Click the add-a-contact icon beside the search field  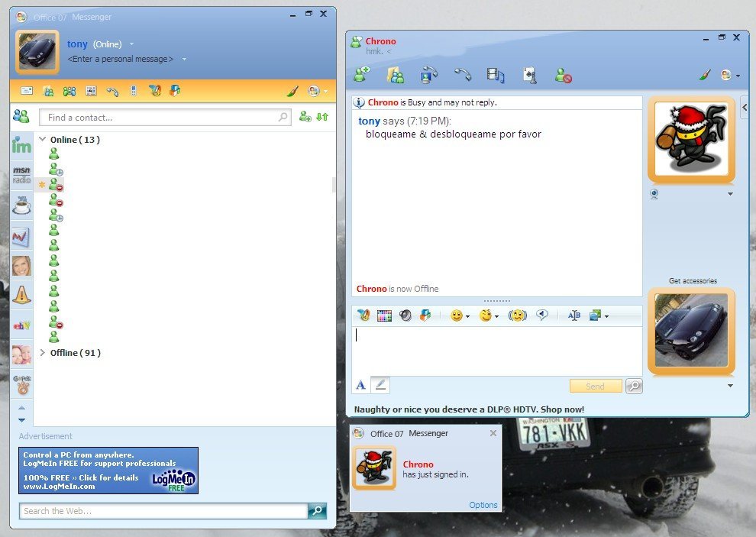click(305, 117)
